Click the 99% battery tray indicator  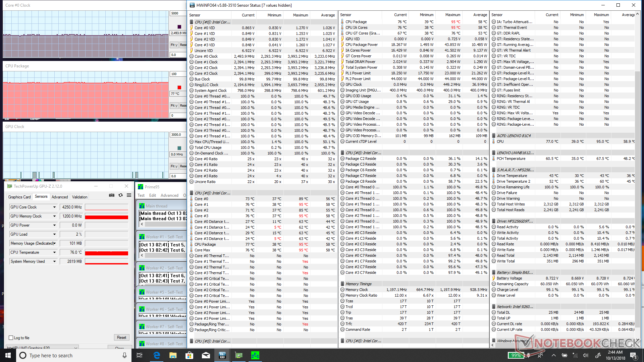[516, 355]
